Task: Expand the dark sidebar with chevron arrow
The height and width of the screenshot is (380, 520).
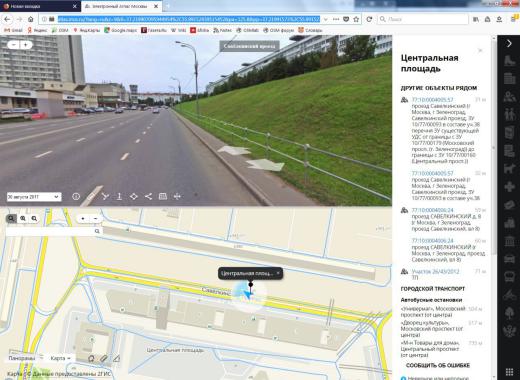Action: coord(509,43)
